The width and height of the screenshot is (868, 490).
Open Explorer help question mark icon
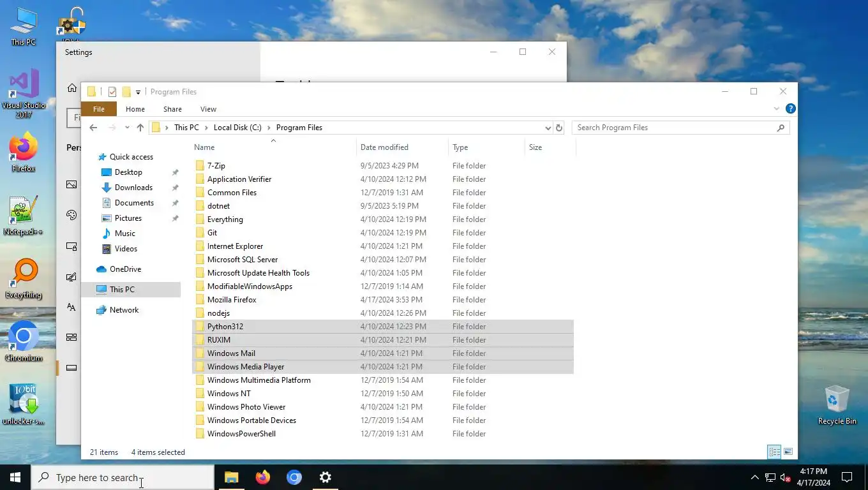[x=790, y=109]
